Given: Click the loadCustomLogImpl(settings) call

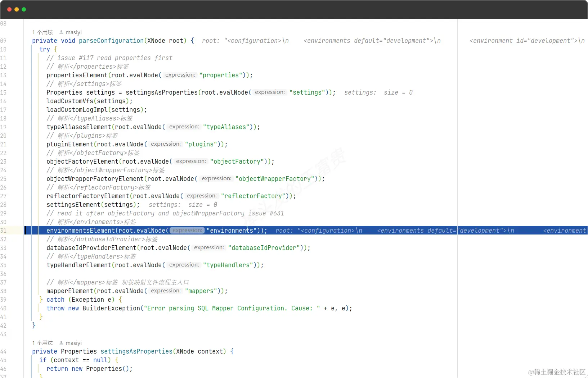Looking at the screenshot, I should [x=96, y=110].
